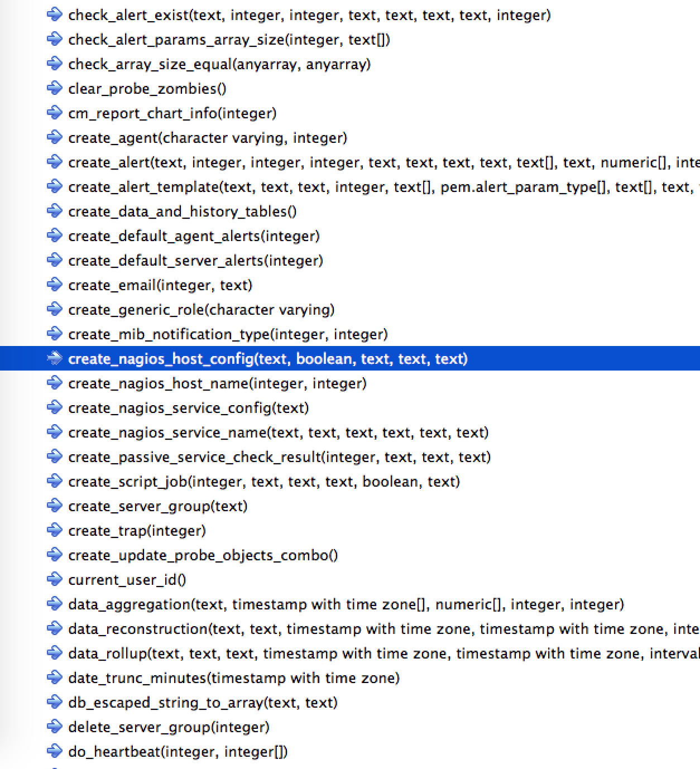Click the icon beside create_email(integer, text)
700x769 pixels.
coord(54,285)
